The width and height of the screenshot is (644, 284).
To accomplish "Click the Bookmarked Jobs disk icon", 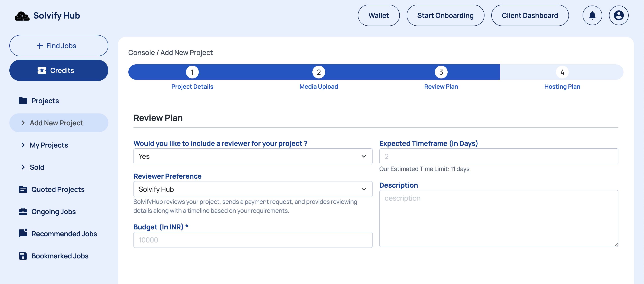I will click(23, 256).
